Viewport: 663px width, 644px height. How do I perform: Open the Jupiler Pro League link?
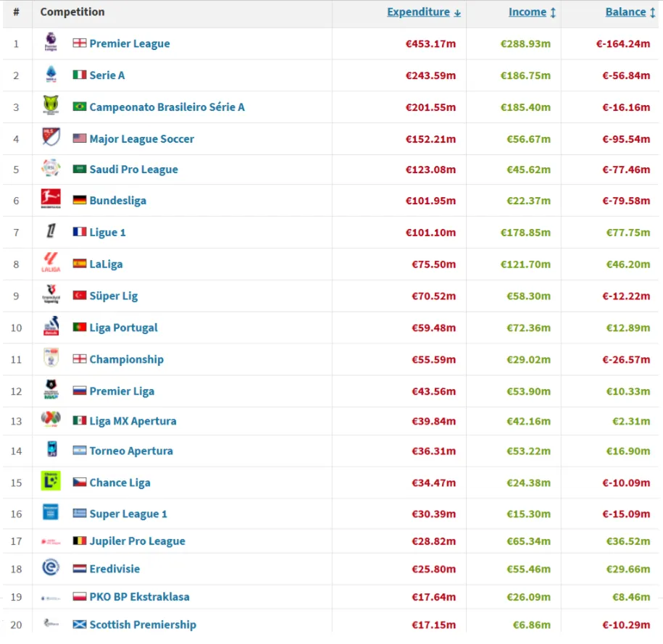click(137, 541)
